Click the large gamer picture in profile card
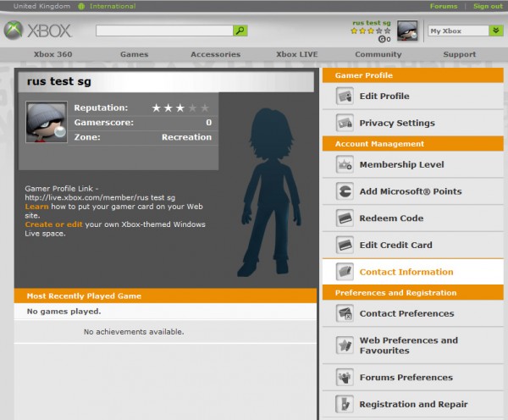The width and height of the screenshot is (508, 420). tap(47, 122)
